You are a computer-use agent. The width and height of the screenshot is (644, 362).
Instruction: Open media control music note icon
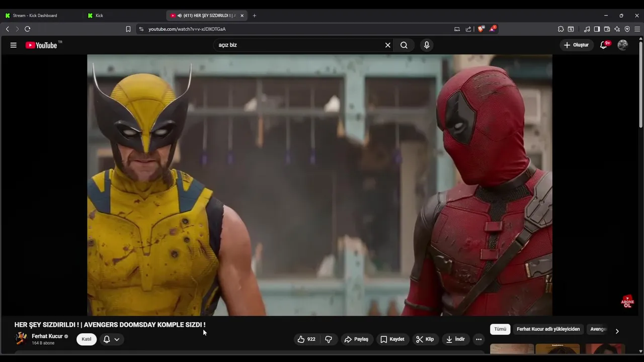(x=587, y=29)
